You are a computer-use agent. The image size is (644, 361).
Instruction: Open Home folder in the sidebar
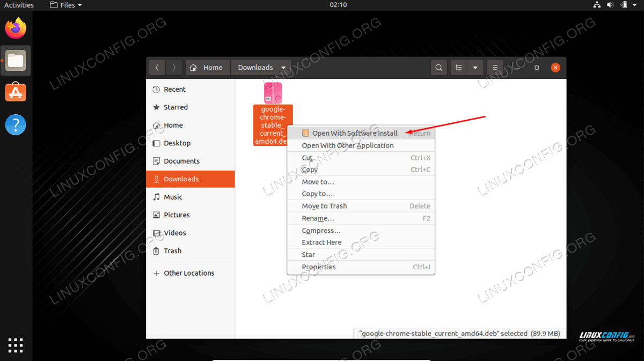click(191, 125)
